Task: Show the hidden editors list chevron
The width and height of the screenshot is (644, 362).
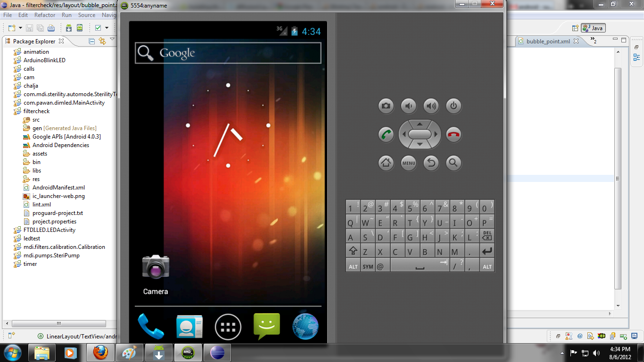Action: click(593, 41)
